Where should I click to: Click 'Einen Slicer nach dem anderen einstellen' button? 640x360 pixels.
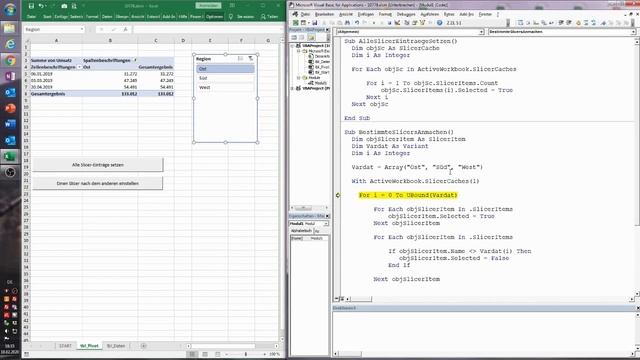click(x=98, y=183)
